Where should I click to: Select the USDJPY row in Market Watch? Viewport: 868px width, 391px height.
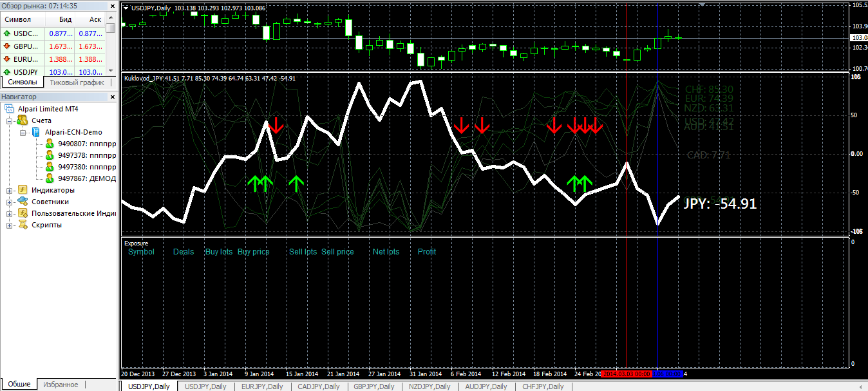pos(53,72)
